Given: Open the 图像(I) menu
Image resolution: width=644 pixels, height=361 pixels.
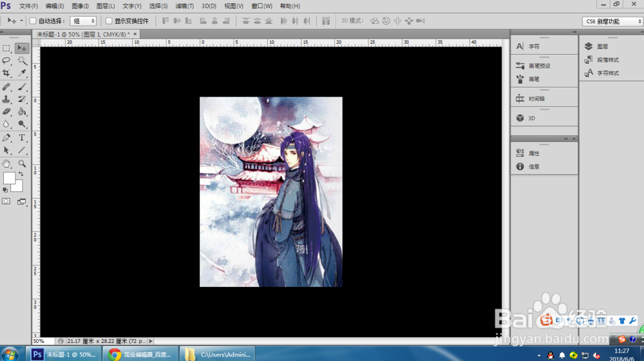Looking at the screenshot, I should (80, 6).
